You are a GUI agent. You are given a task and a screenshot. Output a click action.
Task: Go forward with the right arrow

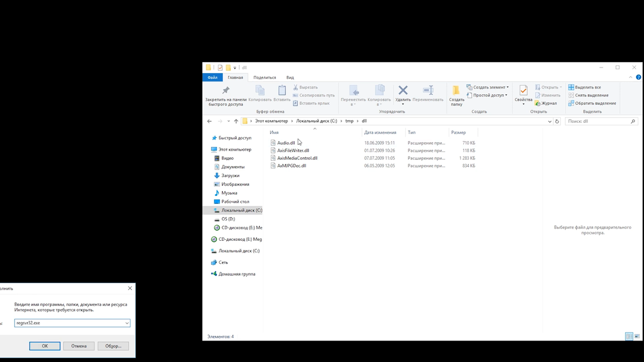(219, 121)
